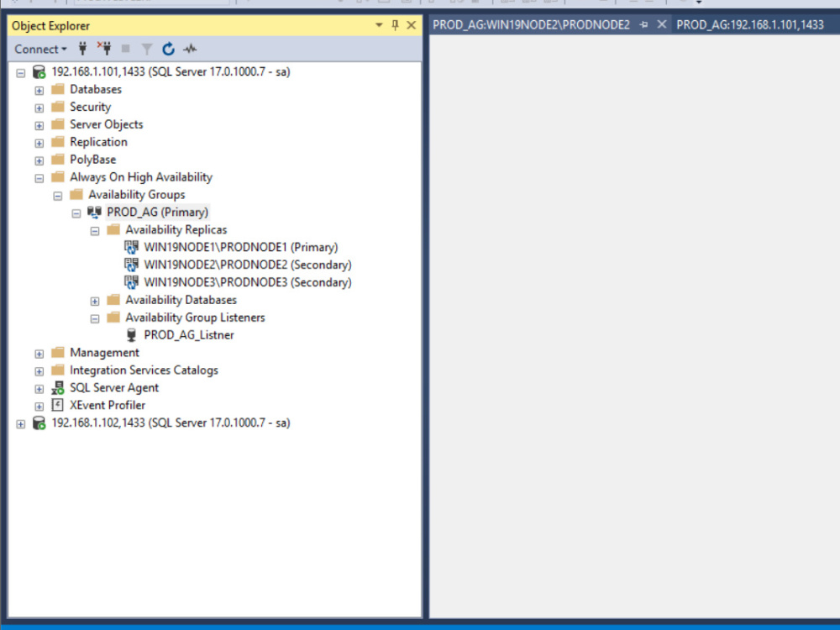Select the Availability Replicas label
This screenshot has width=840, height=630.
(176, 230)
